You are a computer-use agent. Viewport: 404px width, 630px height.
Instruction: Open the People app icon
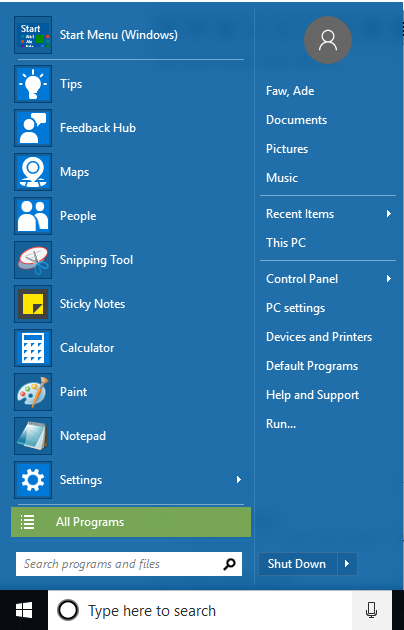[33, 216]
